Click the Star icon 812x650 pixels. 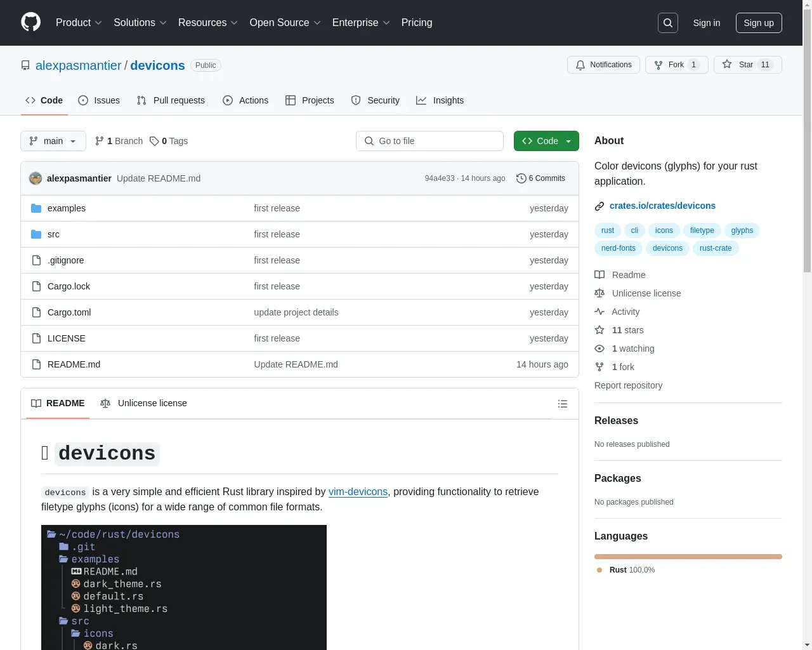[727, 65]
